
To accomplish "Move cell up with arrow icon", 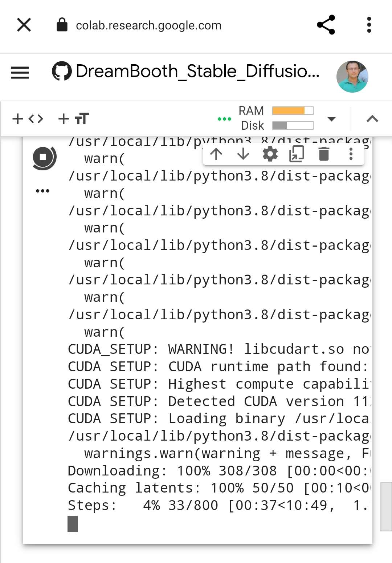I will pyautogui.click(x=216, y=154).
